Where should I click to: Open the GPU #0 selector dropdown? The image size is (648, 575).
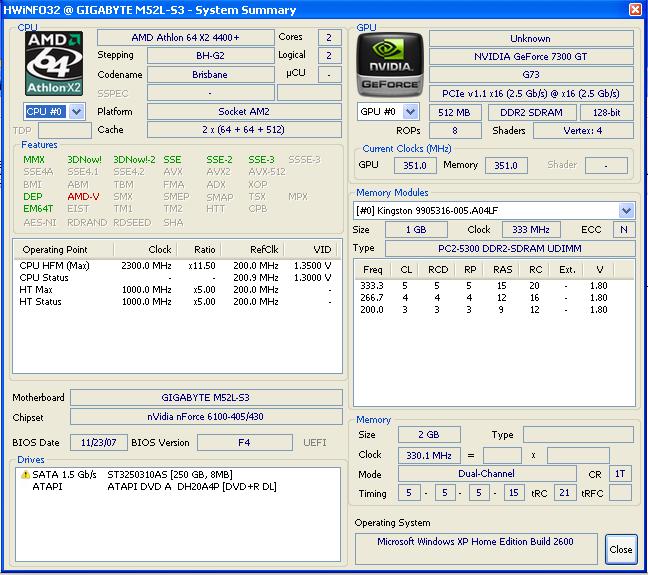[410, 111]
